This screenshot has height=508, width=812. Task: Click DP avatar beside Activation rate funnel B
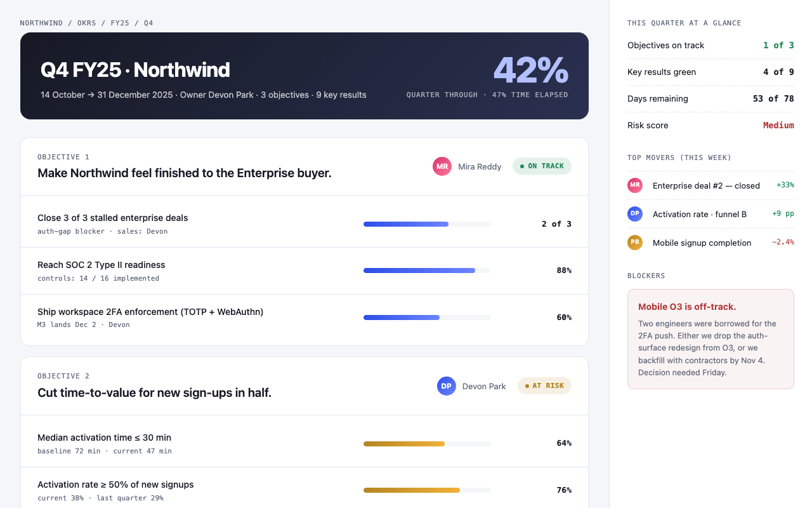635,214
